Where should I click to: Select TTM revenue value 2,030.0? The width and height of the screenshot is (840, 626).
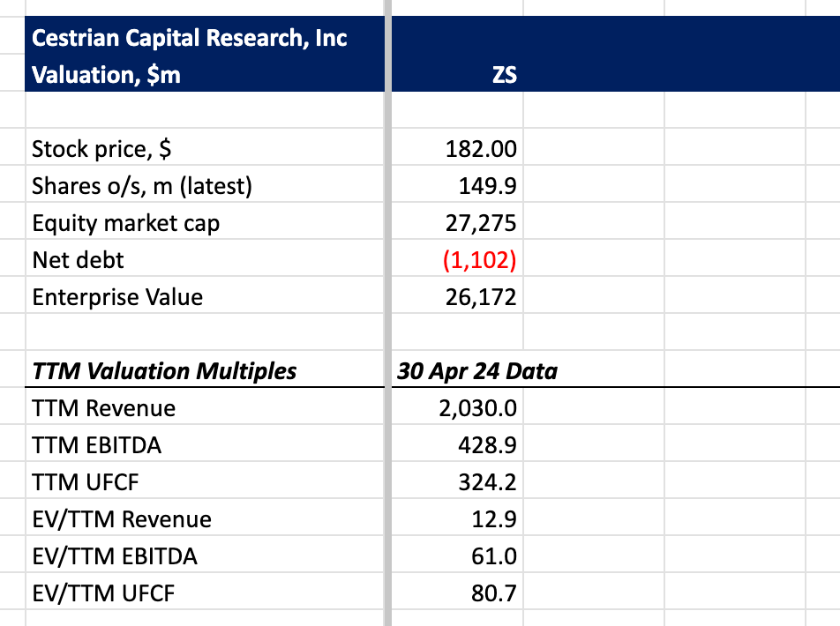[x=477, y=408]
